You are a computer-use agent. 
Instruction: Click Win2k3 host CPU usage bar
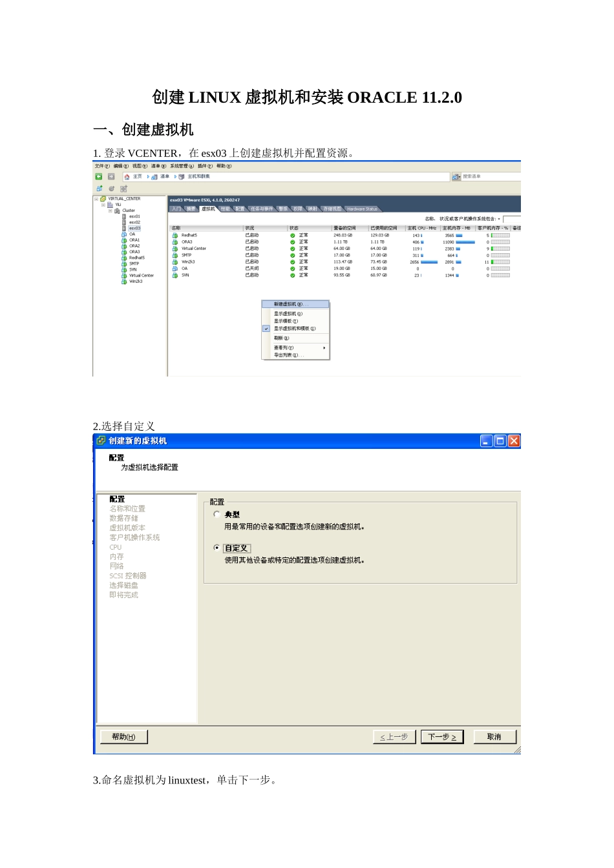429,262
